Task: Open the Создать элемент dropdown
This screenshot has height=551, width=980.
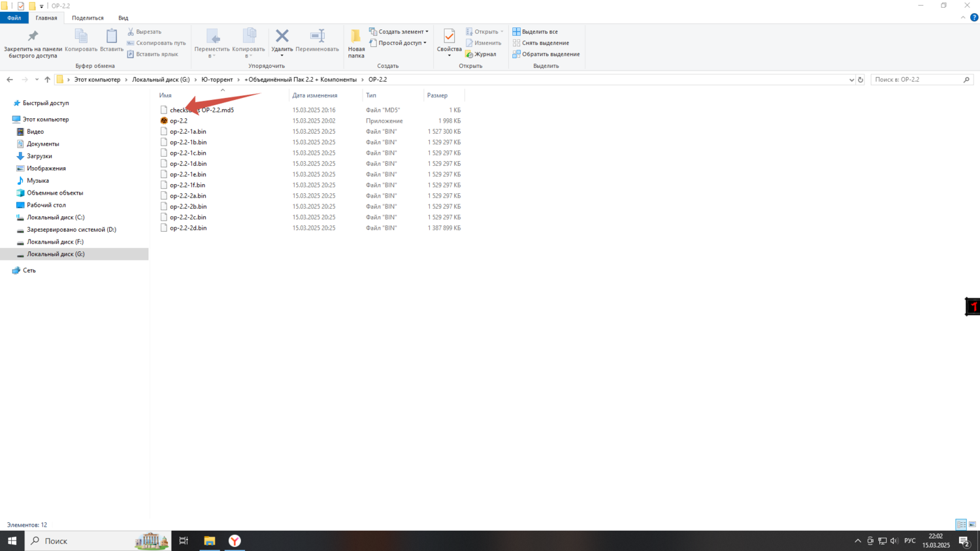Action: (399, 31)
